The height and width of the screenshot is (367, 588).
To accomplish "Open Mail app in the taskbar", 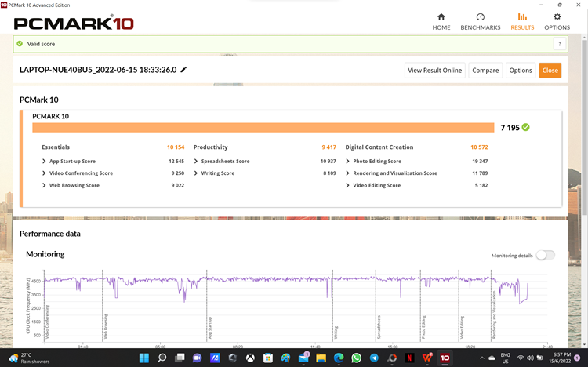I will [303, 358].
